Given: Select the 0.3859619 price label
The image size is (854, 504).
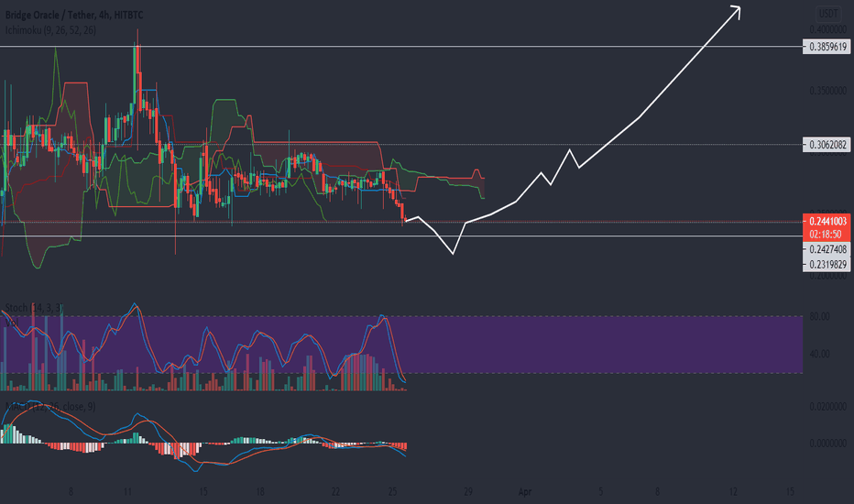Looking at the screenshot, I should click(x=827, y=47).
